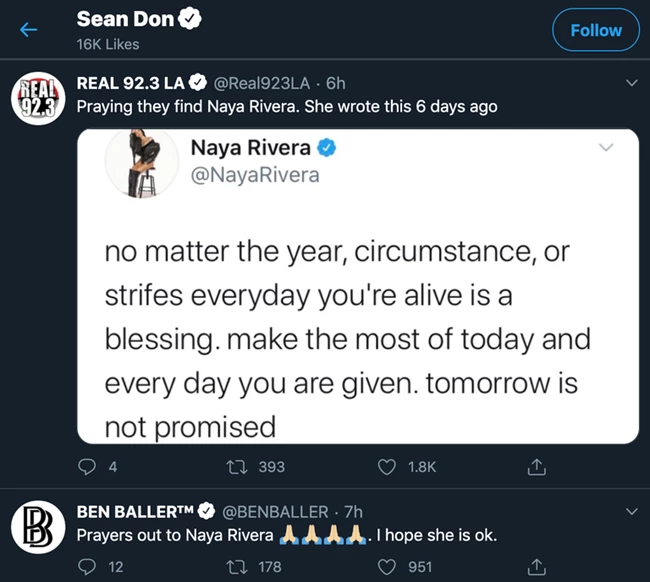Share the BEN BALLER tweet
Image resolution: width=650 pixels, height=582 pixels.
[535, 566]
